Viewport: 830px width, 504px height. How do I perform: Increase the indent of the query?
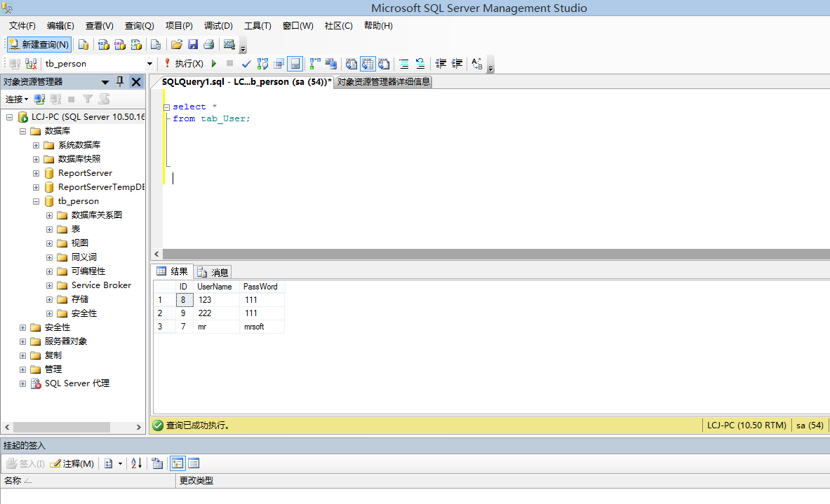coord(457,64)
